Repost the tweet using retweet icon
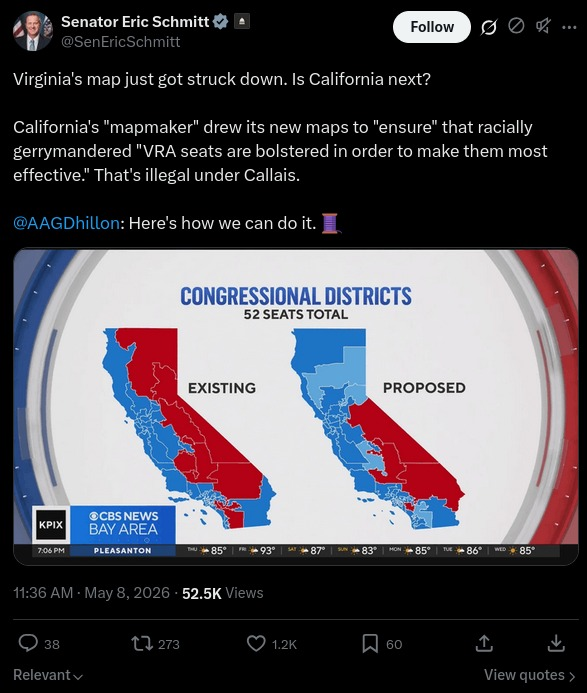Viewport: 587px width, 693px height. 142,644
